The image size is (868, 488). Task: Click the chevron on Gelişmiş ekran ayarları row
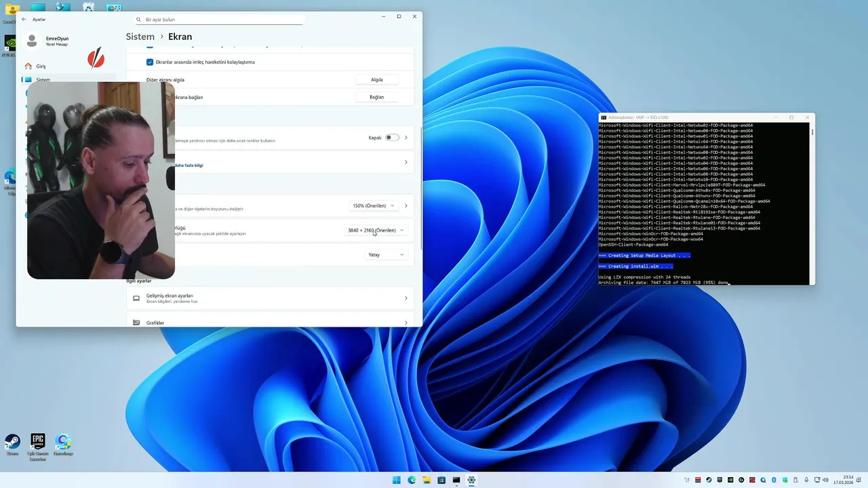(406, 298)
